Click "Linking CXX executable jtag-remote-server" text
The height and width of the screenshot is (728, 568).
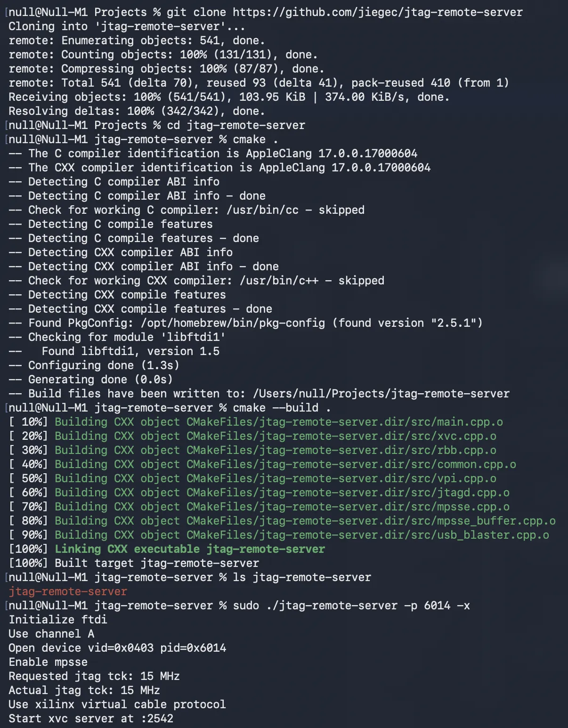(190, 549)
